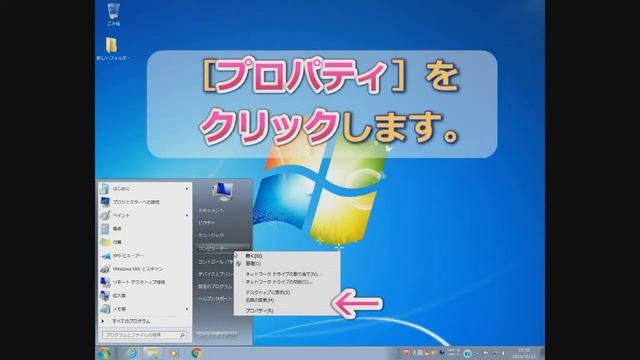Open ヘルプとサポート from Start menu
Image resolution: width=640 pixels, height=360 pixels.
[215, 299]
